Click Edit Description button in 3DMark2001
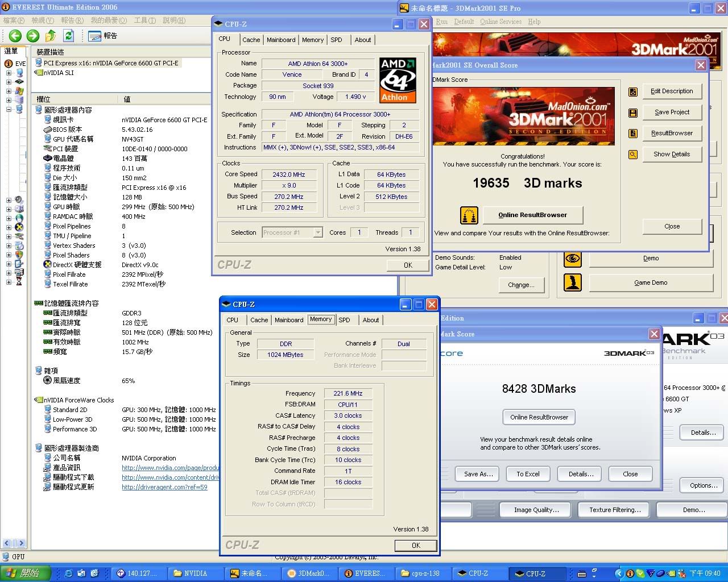The height and width of the screenshot is (582, 728). point(672,92)
